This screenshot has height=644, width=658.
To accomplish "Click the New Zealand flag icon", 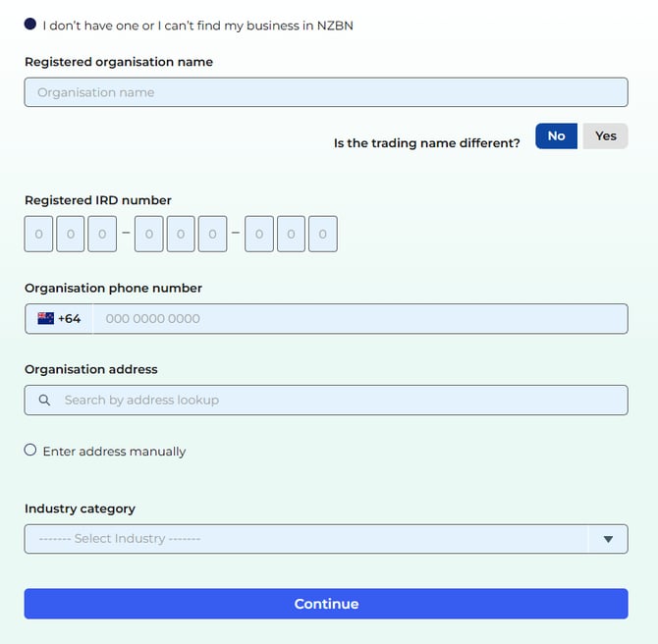I will (45, 318).
